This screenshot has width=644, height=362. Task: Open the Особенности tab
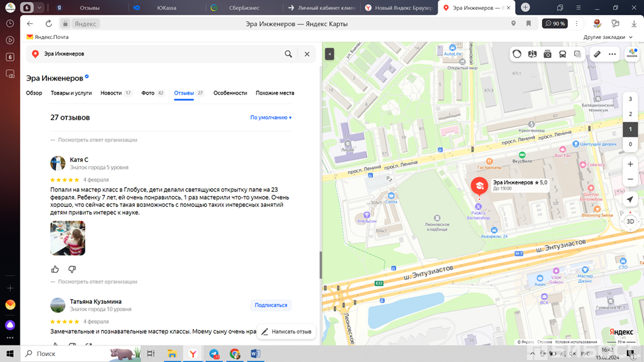(x=230, y=93)
